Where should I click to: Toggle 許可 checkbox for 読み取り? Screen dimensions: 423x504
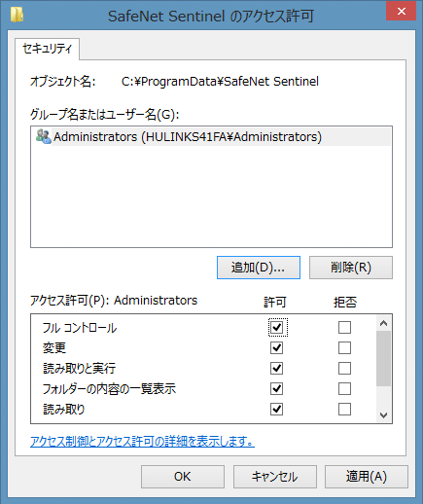pos(276,410)
